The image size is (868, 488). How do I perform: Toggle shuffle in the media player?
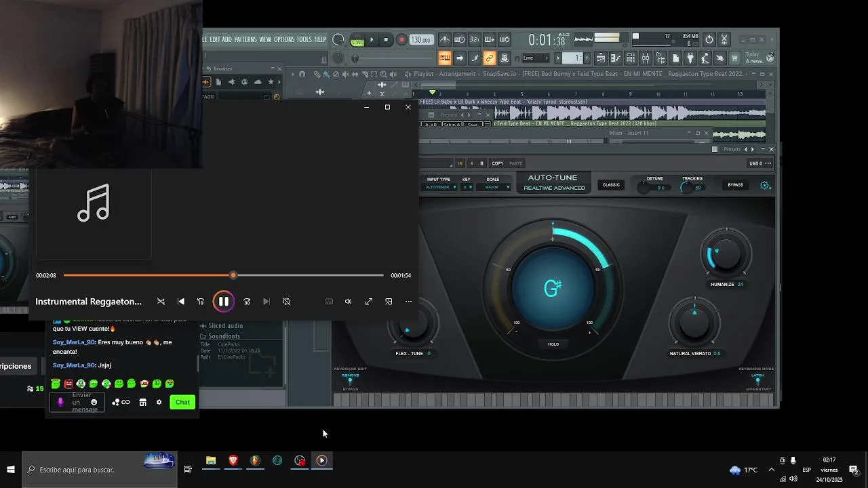161,302
